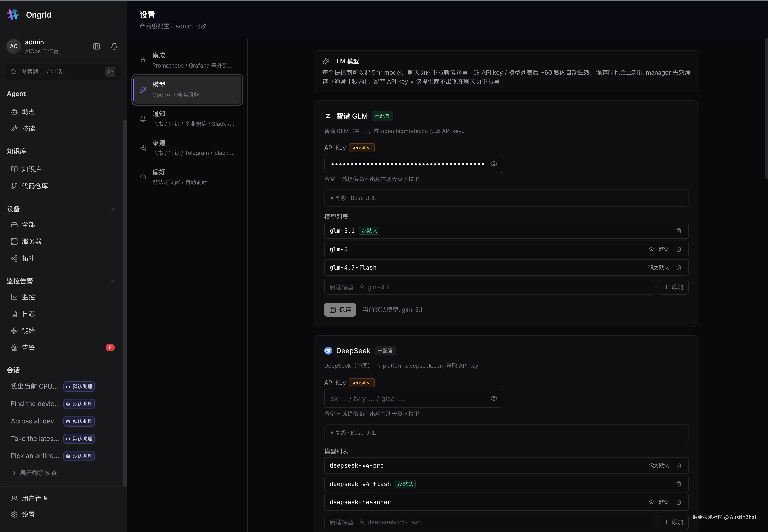Screen dimensions: 768x532
Task: Set deepseek-v4-pro as default model
Action: (x=659, y=465)
